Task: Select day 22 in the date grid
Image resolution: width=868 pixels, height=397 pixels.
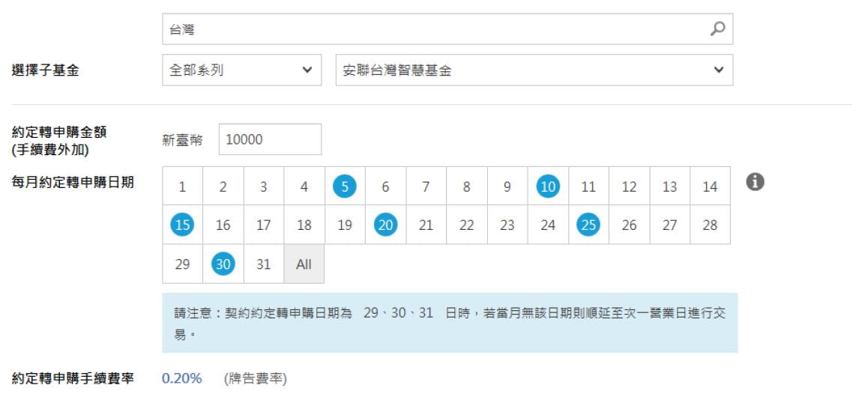Action: pos(467,225)
